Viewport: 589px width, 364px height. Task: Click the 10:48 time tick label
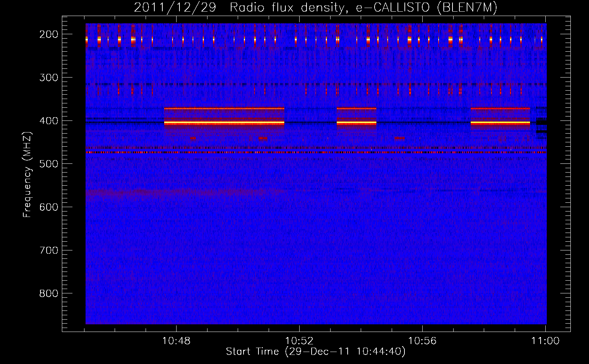coord(176,341)
